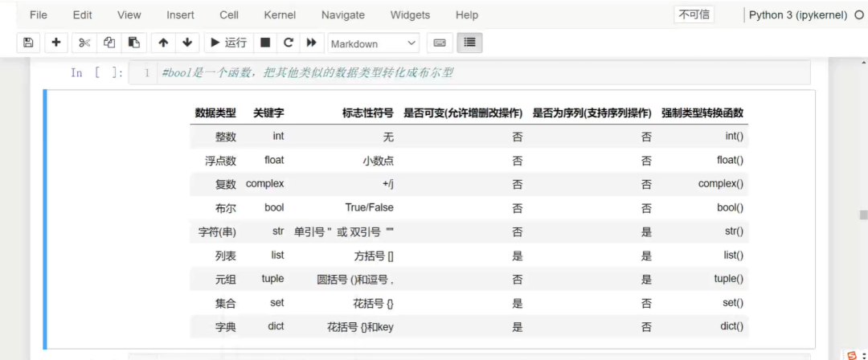Move the selected cell down arrow
Screen dimensions: 868x360
(x=187, y=43)
